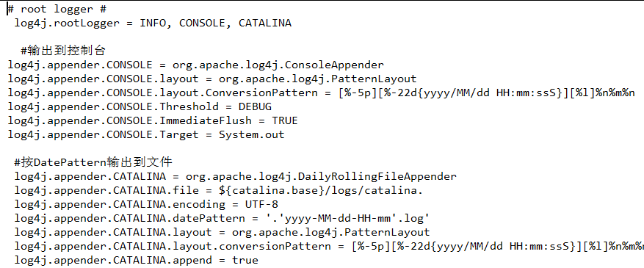Click the '#输出到控制台' comment
The height and width of the screenshot is (268, 644).
click(63, 51)
